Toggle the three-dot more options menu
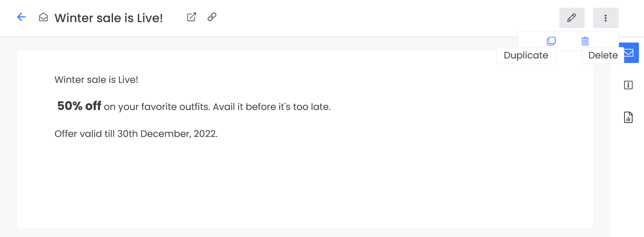The height and width of the screenshot is (237, 644). [x=605, y=18]
